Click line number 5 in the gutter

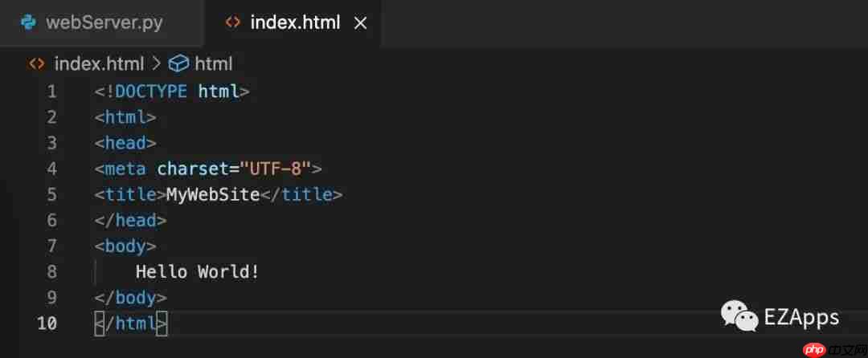click(51, 194)
